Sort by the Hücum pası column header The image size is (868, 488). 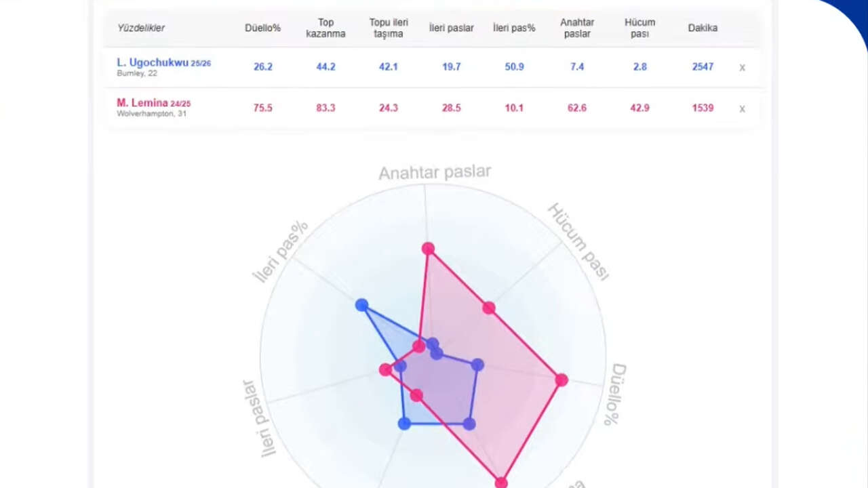click(639, 28)
